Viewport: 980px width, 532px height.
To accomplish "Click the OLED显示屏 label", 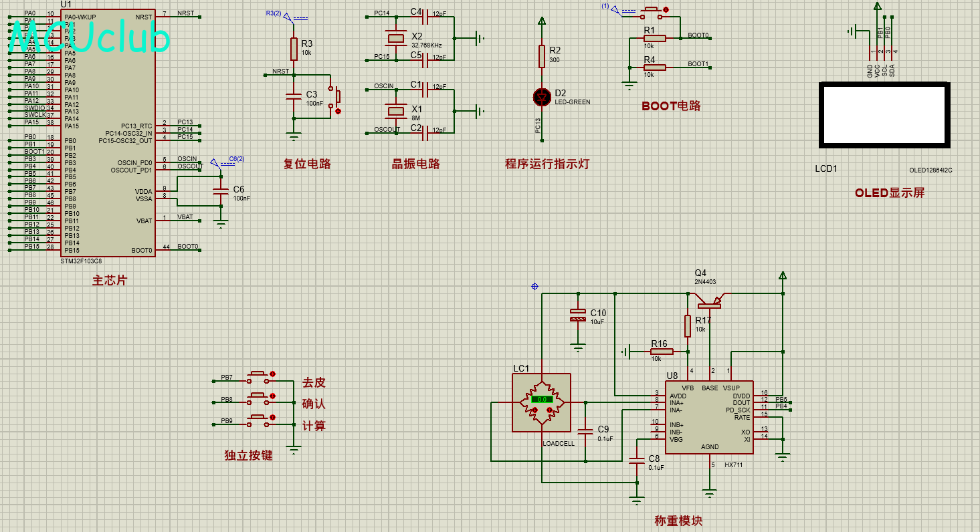I will pos(890,192).
